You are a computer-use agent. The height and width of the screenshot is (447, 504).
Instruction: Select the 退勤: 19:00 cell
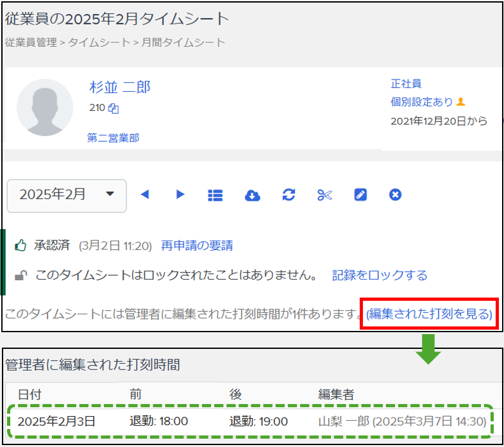pos(258,421)
